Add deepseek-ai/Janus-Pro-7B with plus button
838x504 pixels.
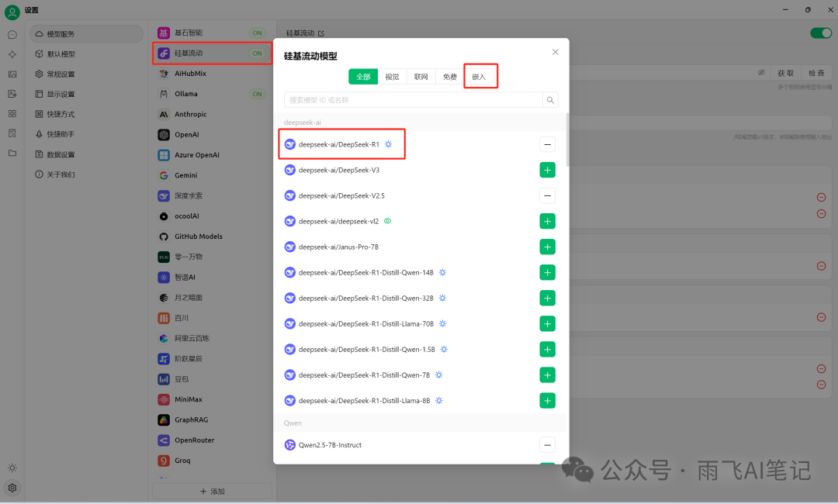point(547,247)
